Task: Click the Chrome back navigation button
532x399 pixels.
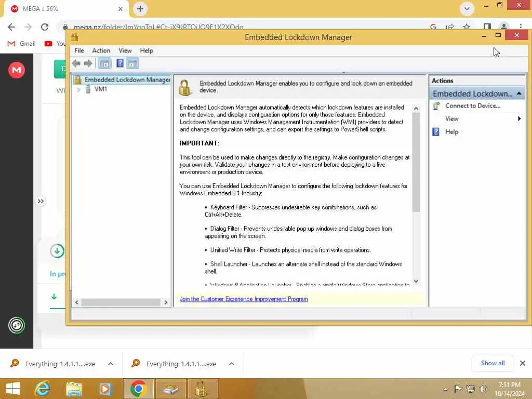Action: coord(11,27)
